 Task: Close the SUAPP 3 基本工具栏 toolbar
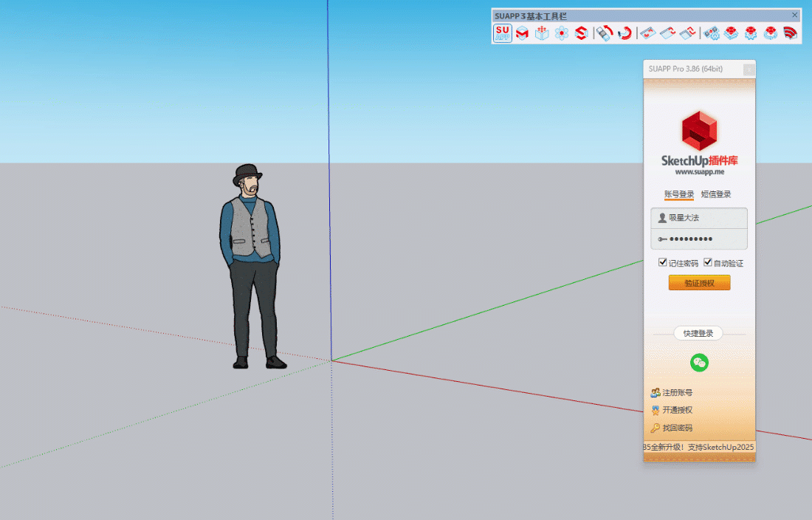click(795, 15)
